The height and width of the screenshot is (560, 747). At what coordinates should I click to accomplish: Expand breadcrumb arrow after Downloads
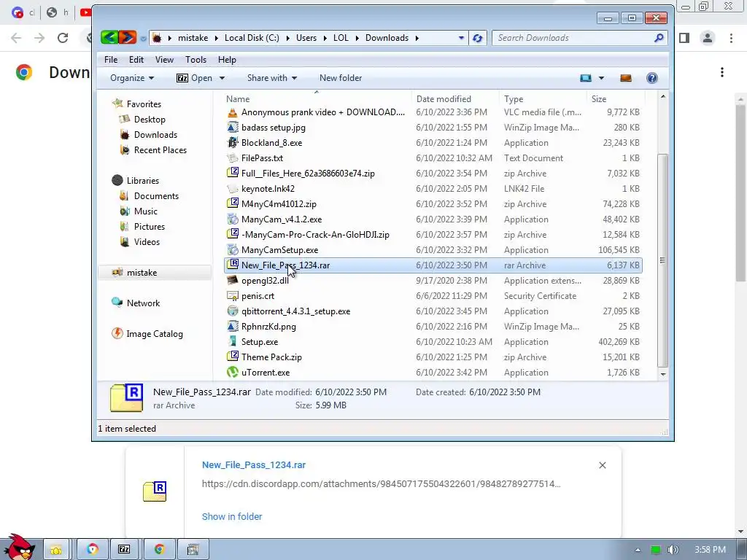click(x=417, y=38)
